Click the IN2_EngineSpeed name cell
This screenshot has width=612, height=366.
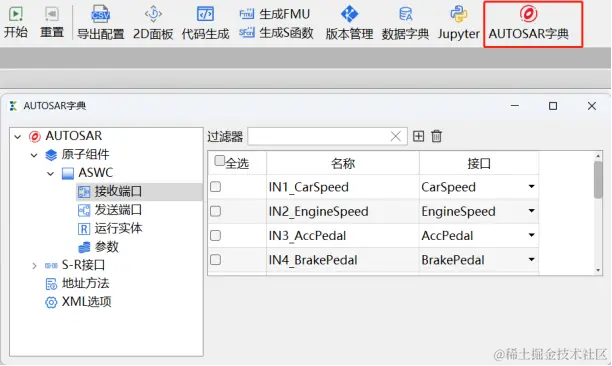343,211
